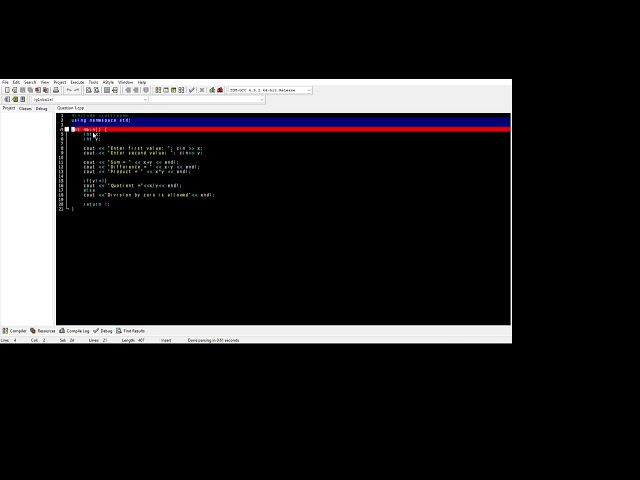Switch to the Classes side tab
The height and width of the screenshot is (480, 640).
tap(25, 109)
